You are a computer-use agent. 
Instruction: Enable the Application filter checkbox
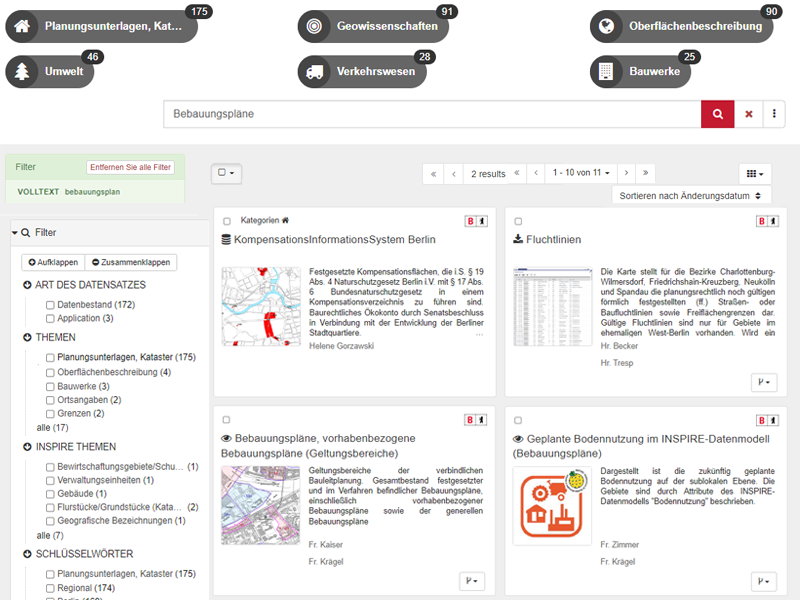(50, 318)
